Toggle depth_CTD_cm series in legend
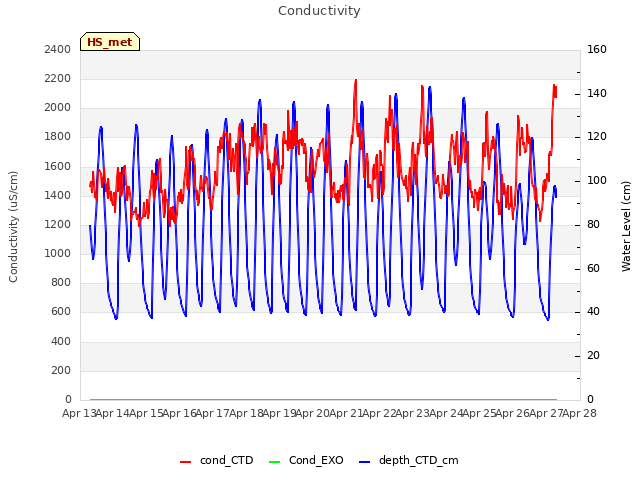The height and width of the screenshot is (480, 640). point(409,460)
